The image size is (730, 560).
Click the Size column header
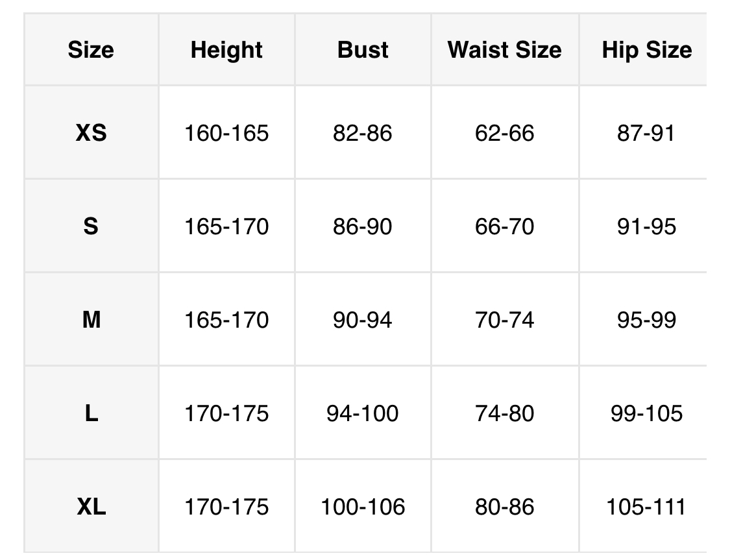click(x=91, y=50)
